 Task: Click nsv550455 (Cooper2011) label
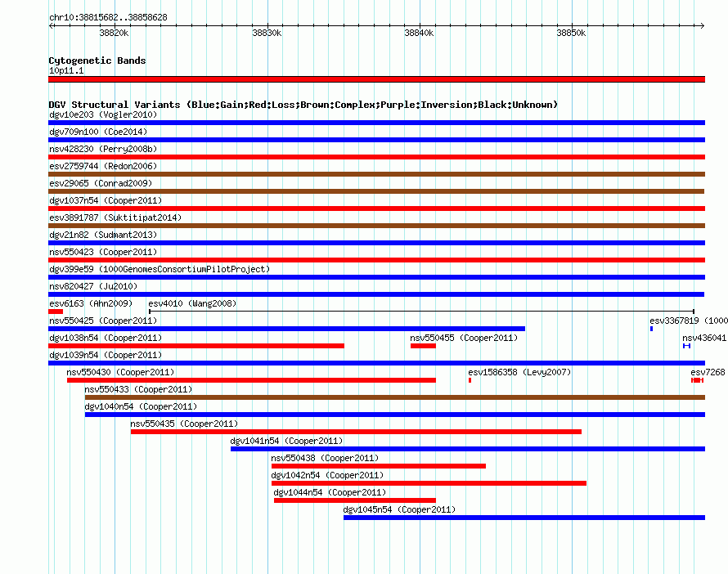pos(464,338)
